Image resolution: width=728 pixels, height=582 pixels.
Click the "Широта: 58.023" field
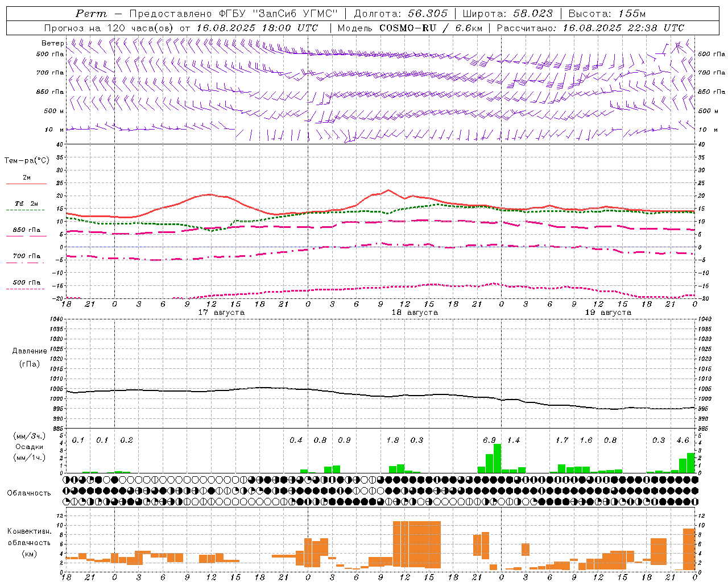(508, 14)
